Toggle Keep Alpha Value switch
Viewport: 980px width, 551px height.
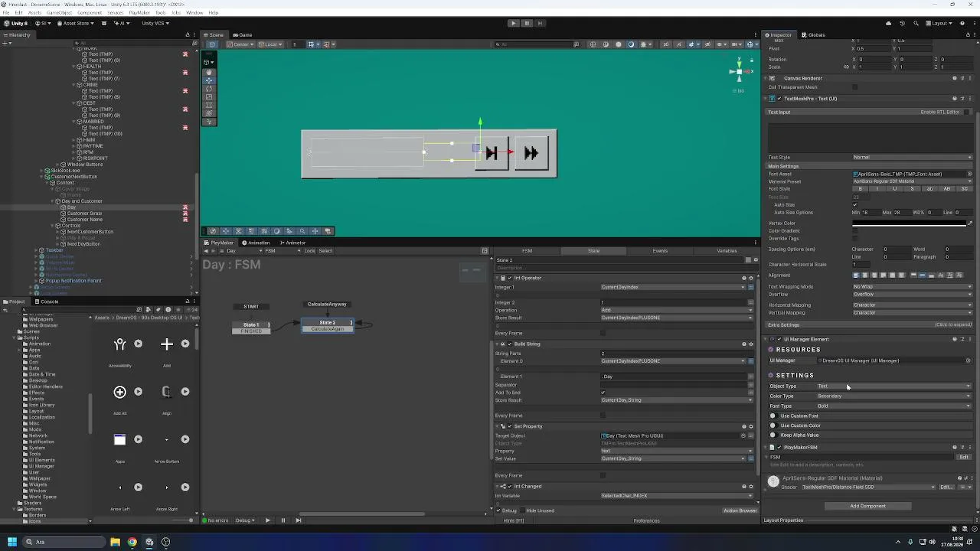point(773,435)
